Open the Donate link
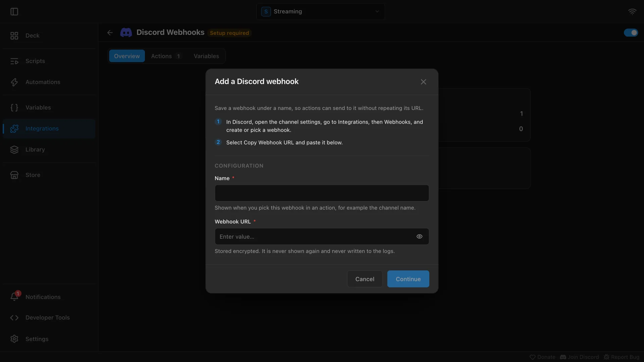The image size is (644, 362). (x=542, y=357)
